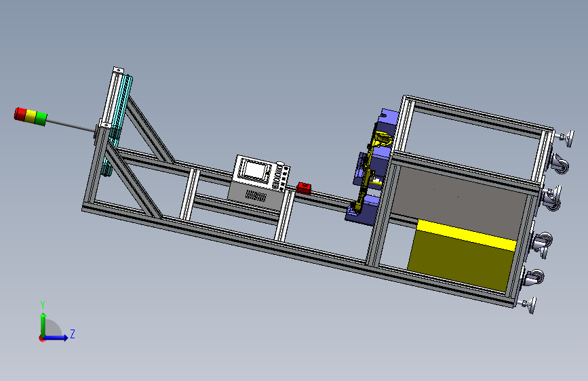Screen dimensions: 588x381
Task: Click the blue Z axis of the triad
Action: click(x=56, y=338)
